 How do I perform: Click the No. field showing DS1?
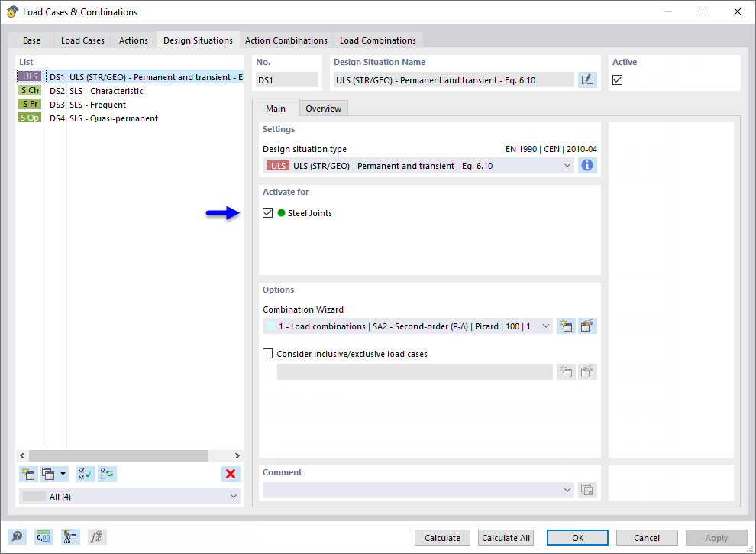click(287, 80)
